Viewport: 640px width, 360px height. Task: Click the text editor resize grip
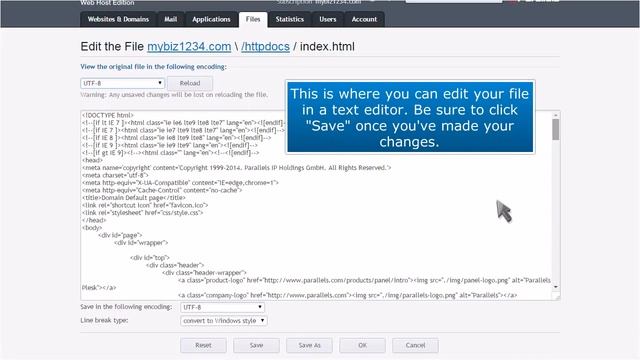click(557, 297)
